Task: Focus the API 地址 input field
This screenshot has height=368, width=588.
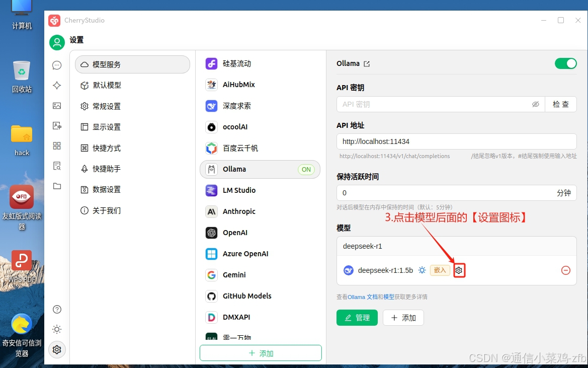Action: pyautogui.click(x=456, y=141)
